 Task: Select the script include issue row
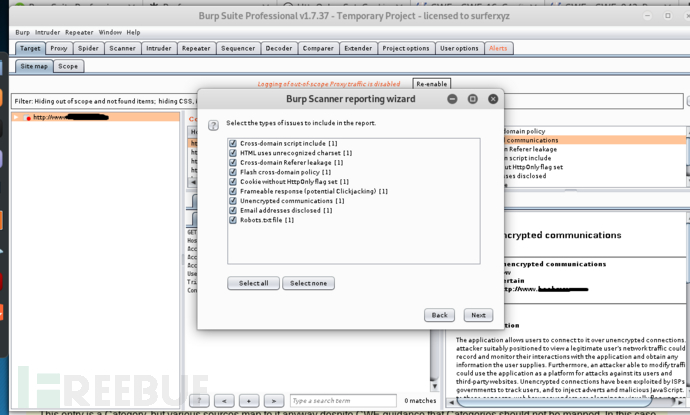point(595,158)
